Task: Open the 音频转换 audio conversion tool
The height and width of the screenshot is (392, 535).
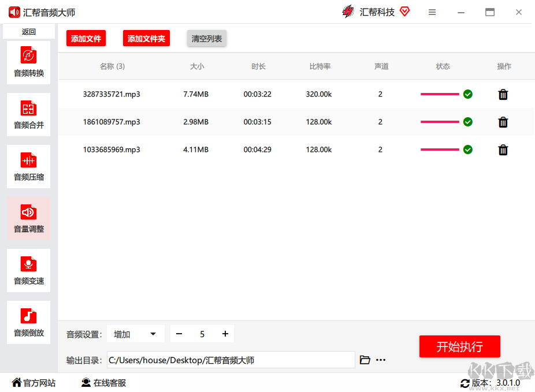Action: point(28,62)
